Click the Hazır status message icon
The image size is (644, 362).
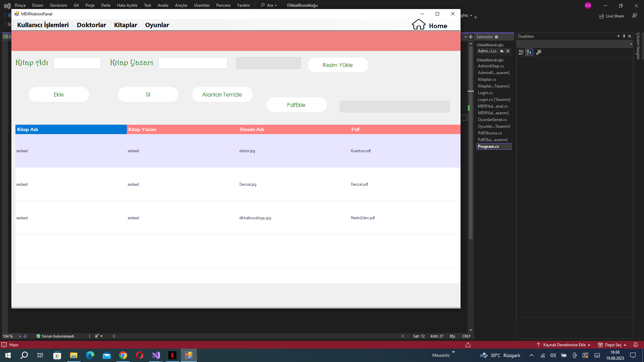tap(4, 345)
